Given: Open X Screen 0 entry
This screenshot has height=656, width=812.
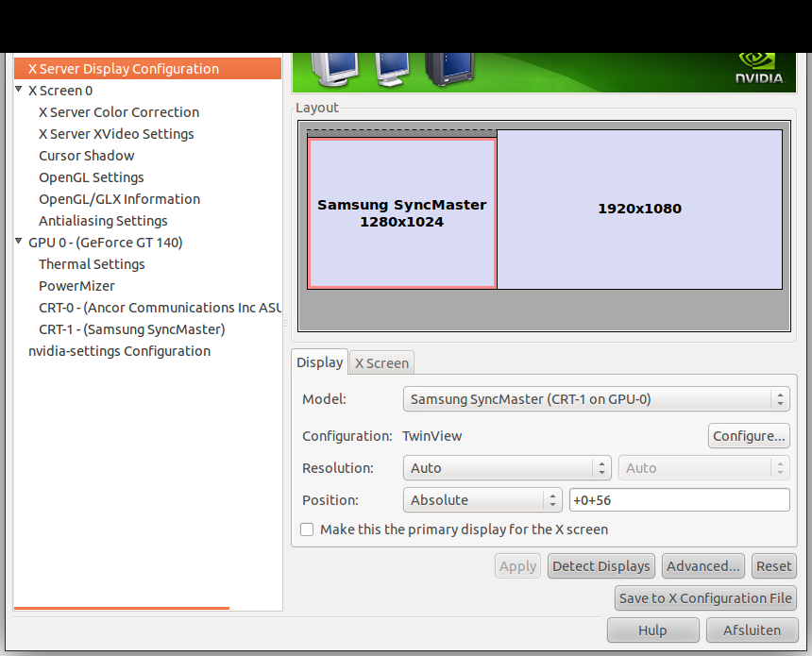Looking at the screenshot, I should coord(60,91).
